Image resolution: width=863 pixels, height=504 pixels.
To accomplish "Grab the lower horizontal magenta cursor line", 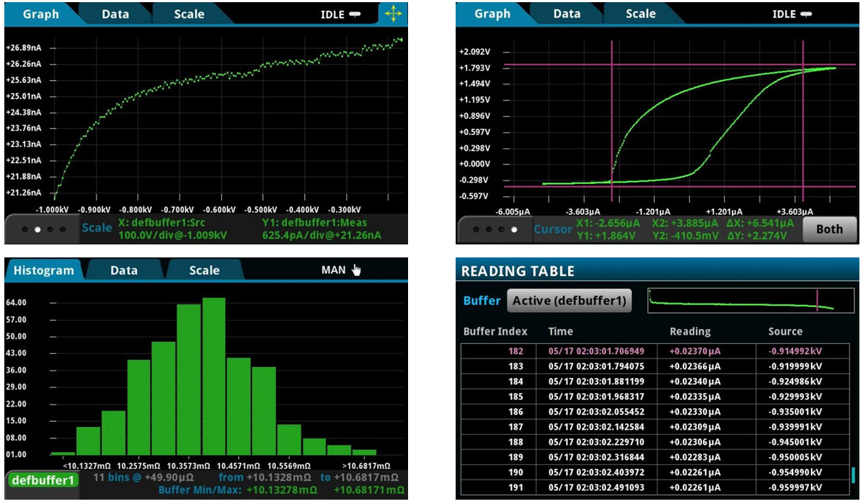I will click(x=680, y=187).
